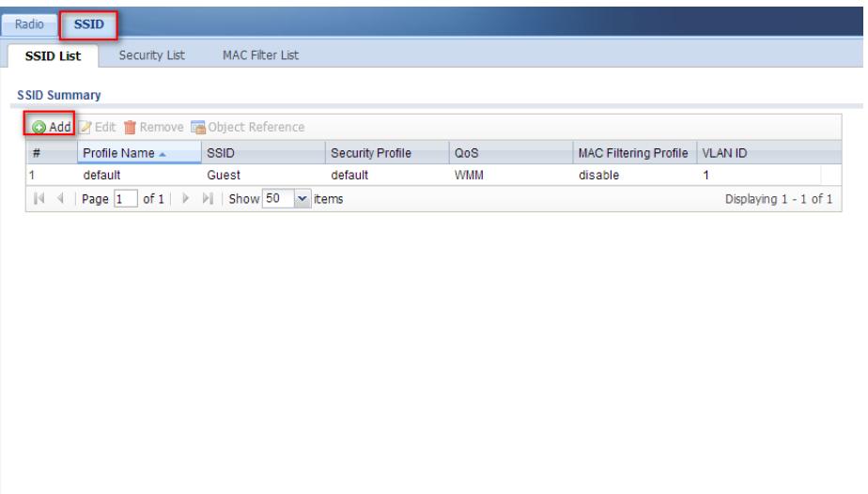Click the # column header

52,153
